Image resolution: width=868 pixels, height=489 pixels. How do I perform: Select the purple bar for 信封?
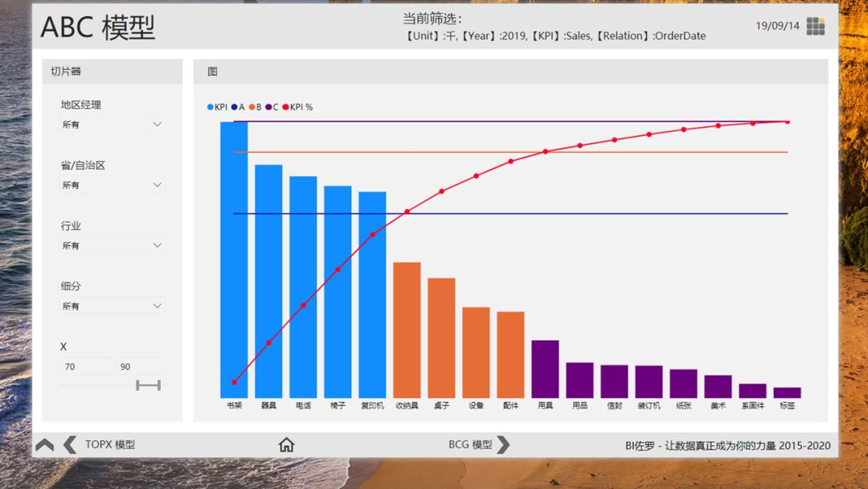coord(615,381)
